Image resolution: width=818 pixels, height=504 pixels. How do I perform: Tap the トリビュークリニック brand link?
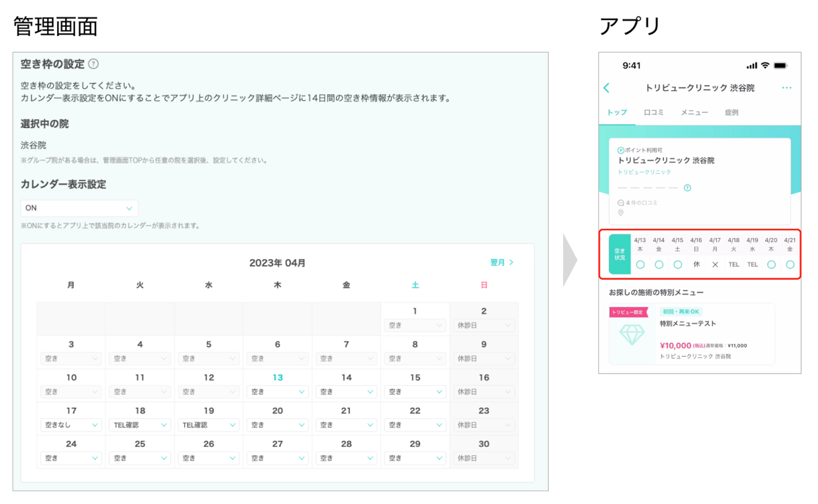click(644, 172)
